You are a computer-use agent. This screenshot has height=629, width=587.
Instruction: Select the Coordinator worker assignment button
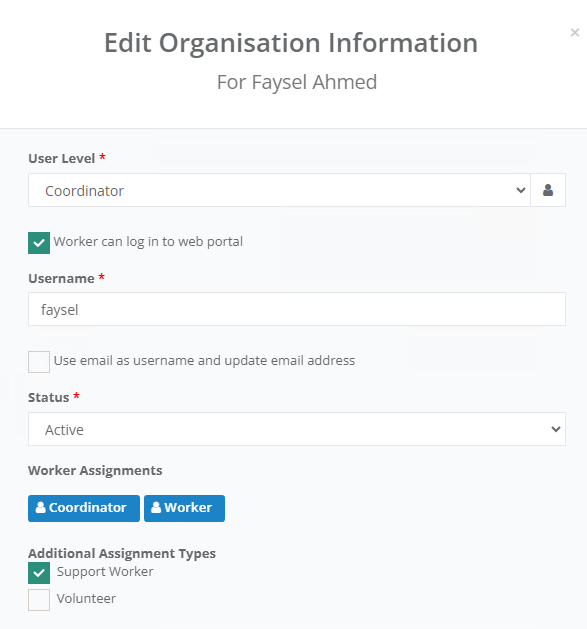click(x=84, y=508)
